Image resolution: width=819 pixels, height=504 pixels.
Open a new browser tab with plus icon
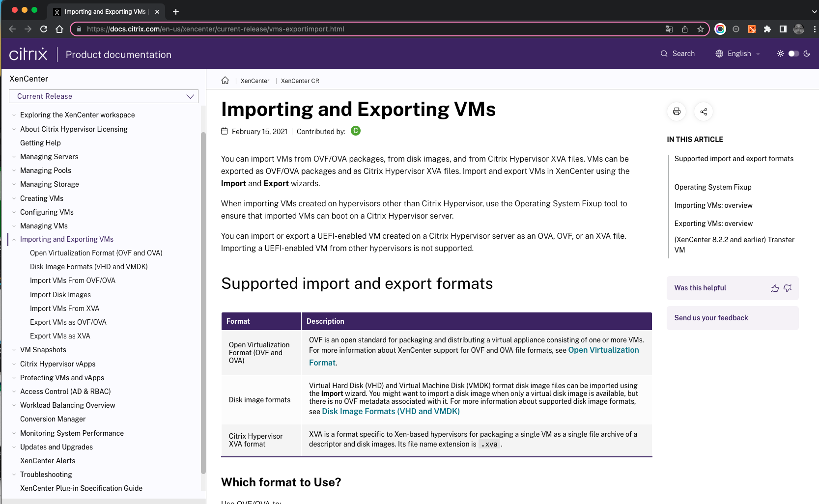pos(176,12)
